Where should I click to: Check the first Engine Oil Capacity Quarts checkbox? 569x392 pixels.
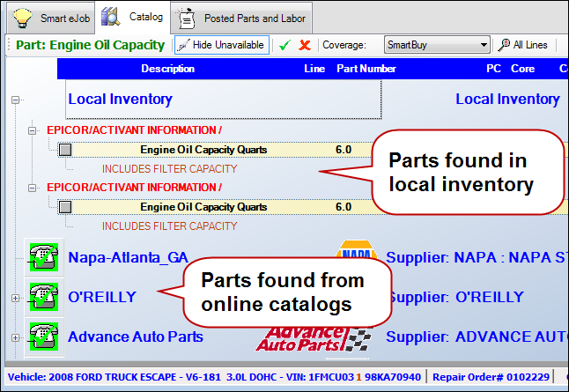[x=66, y=150]
